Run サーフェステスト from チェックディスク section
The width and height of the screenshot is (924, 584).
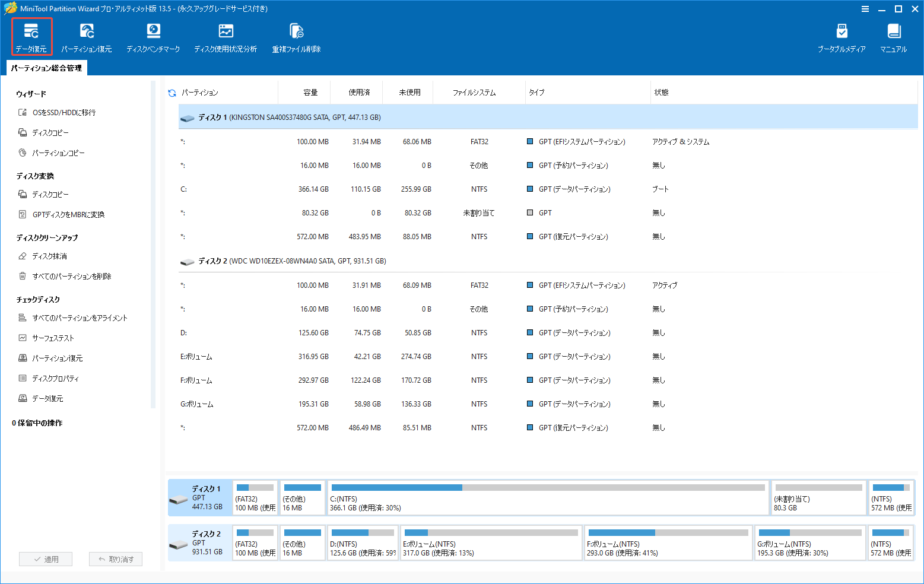tap(53, 337)
